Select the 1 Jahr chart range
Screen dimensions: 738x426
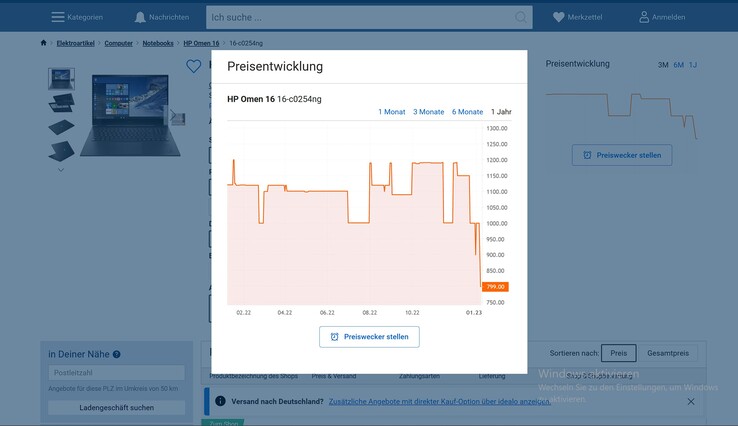pyautogui.click(x=503, y=112)
